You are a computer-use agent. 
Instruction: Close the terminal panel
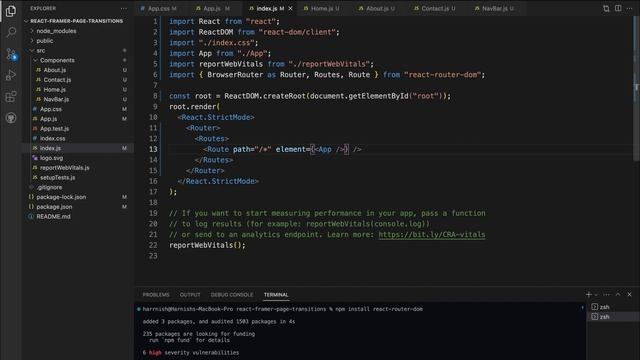click(629, 294)
